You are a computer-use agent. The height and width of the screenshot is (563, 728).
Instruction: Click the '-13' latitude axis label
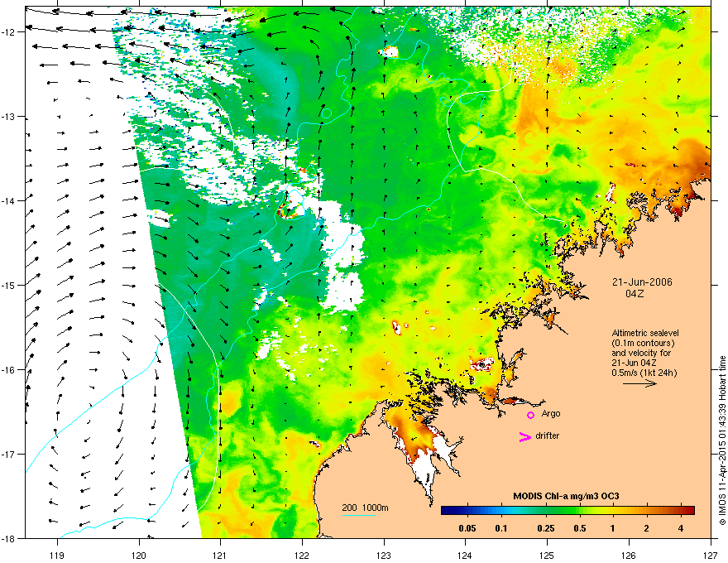9,117
